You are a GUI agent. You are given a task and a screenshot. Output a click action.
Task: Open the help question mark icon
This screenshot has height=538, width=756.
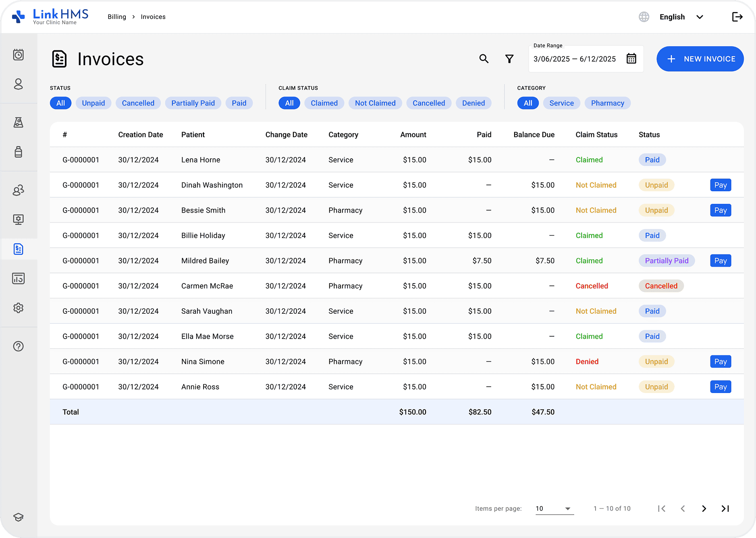click(19, 346)
